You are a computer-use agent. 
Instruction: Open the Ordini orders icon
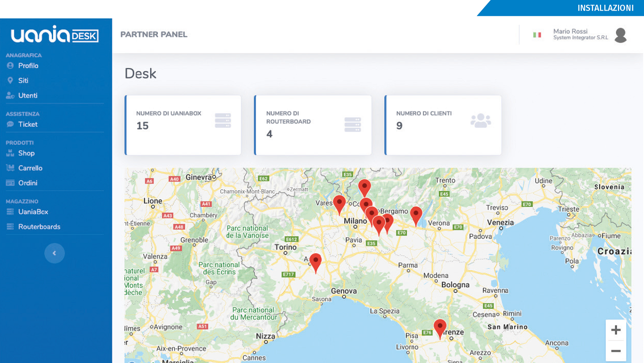click(x=10, y=183)
